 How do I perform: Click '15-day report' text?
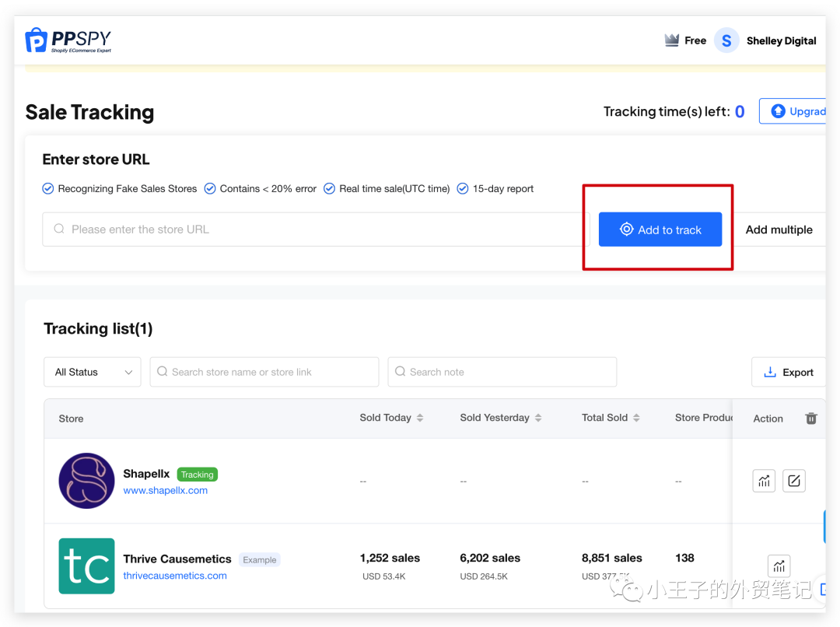point(503,188)
